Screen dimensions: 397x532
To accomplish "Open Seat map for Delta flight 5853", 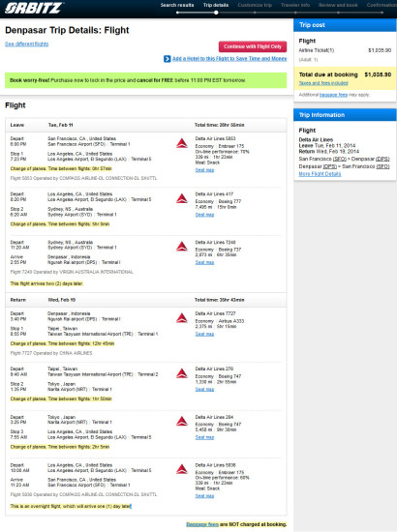I will pyautogui.click(x=204, y=170).
